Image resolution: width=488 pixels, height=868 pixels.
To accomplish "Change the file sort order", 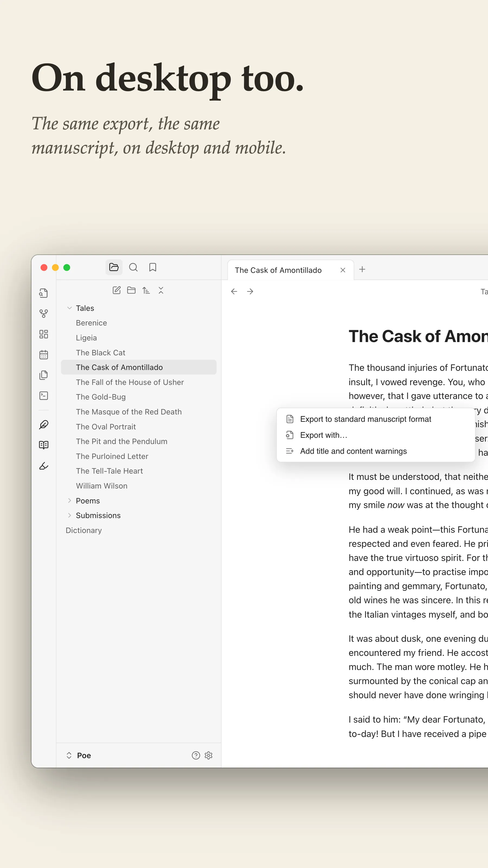I will click(x=146, y=290).
